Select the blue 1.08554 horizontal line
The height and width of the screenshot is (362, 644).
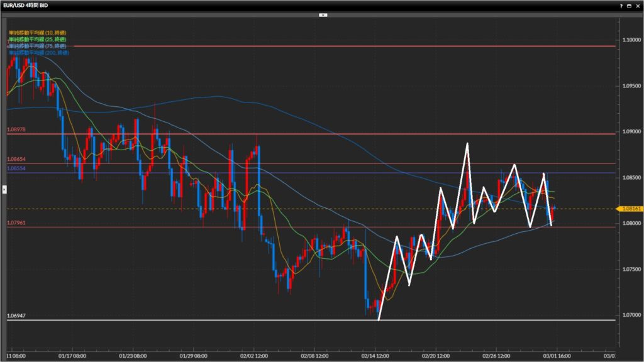[189, 173]
